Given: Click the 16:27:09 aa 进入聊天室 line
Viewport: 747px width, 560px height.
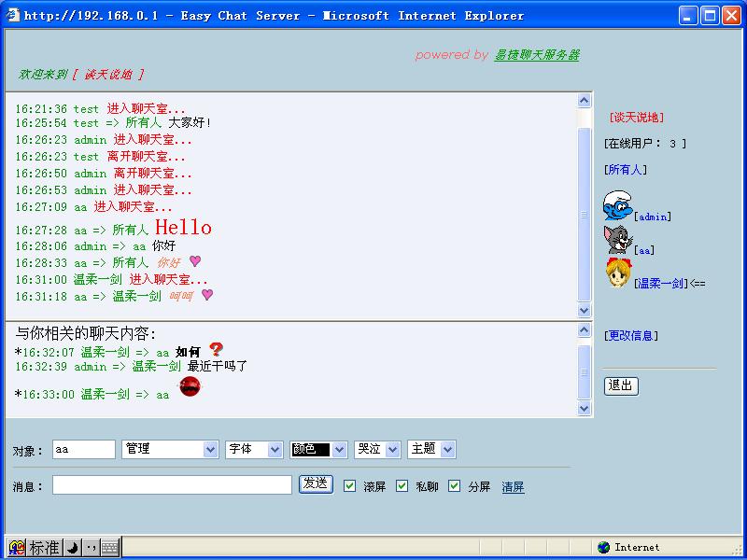Looking at the screenshot, I should click(93, 206).
